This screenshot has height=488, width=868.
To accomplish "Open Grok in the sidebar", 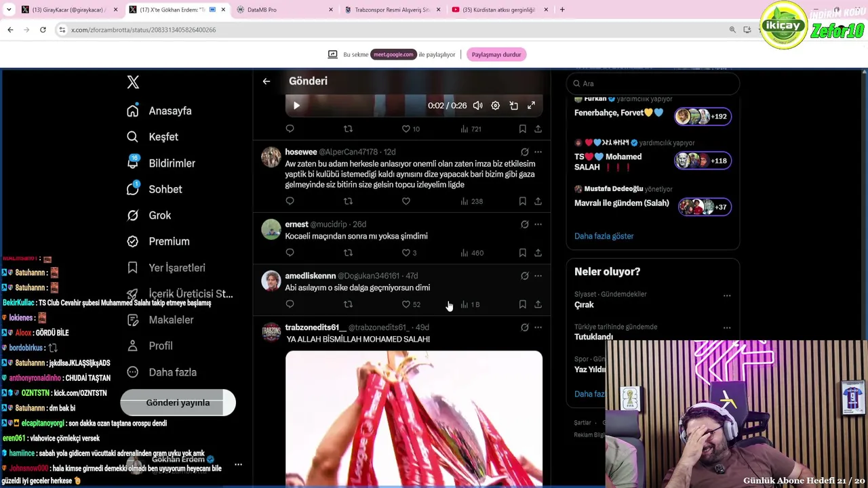I will (149, 216).
